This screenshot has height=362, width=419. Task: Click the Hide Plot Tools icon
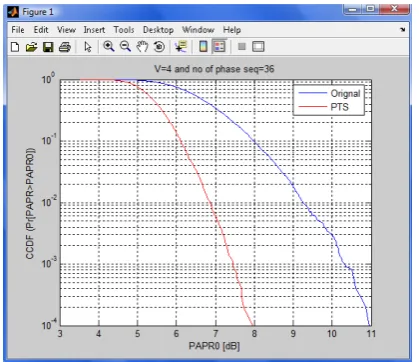tap(242, 46)
